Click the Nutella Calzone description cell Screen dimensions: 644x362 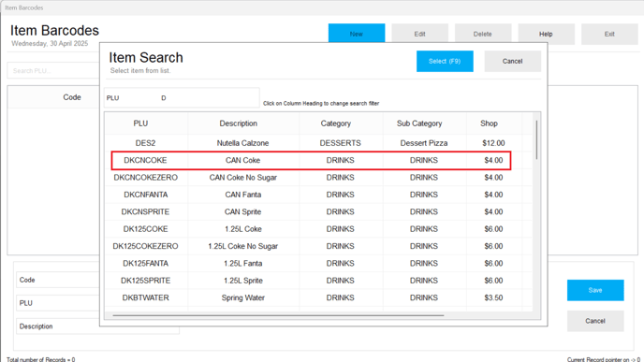(x=242, y=143)
